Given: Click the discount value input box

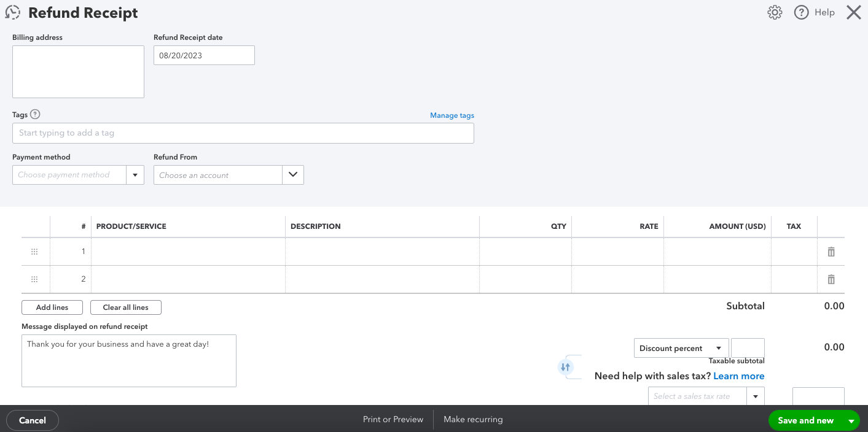Looking at the screenshot, I should click(x=748, y=348).
